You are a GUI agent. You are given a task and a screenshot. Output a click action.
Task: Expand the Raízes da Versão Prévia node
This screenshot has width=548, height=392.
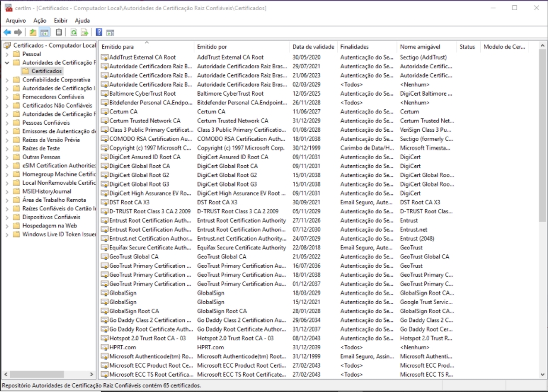tap(7, 140)
